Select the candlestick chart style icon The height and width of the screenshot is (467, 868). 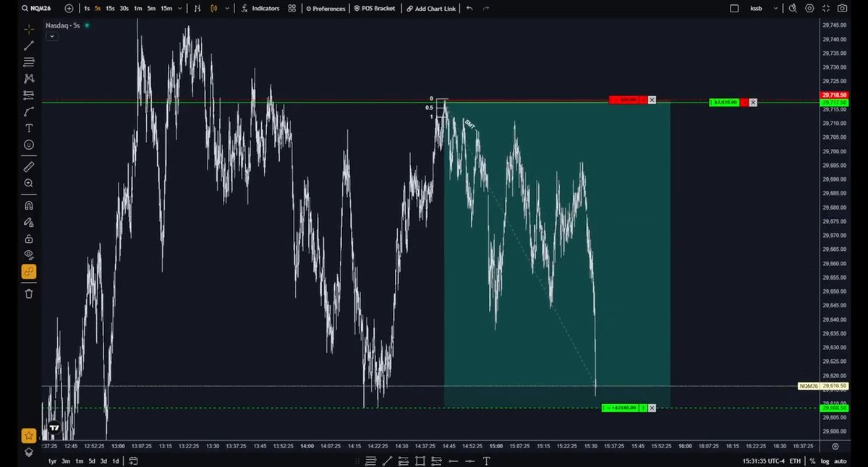coord(213,9)
